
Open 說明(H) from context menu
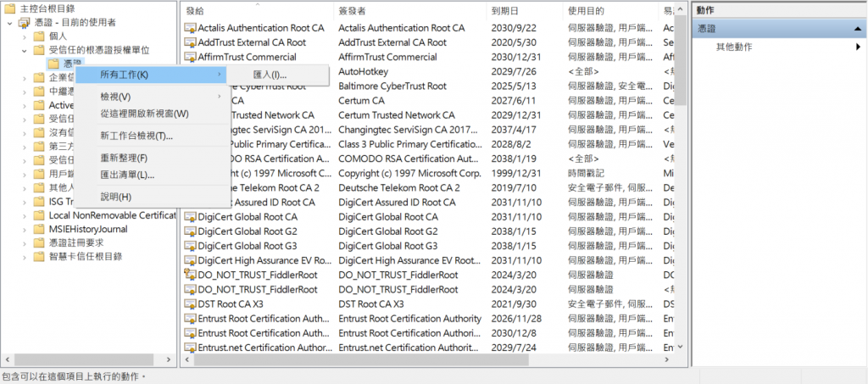click(x=151, y=197)
